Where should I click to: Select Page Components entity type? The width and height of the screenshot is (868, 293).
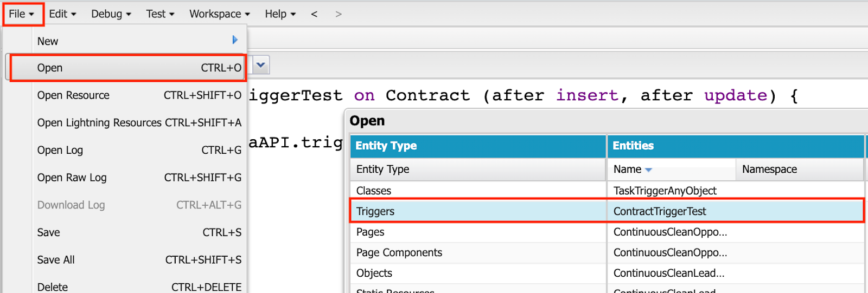399,252
